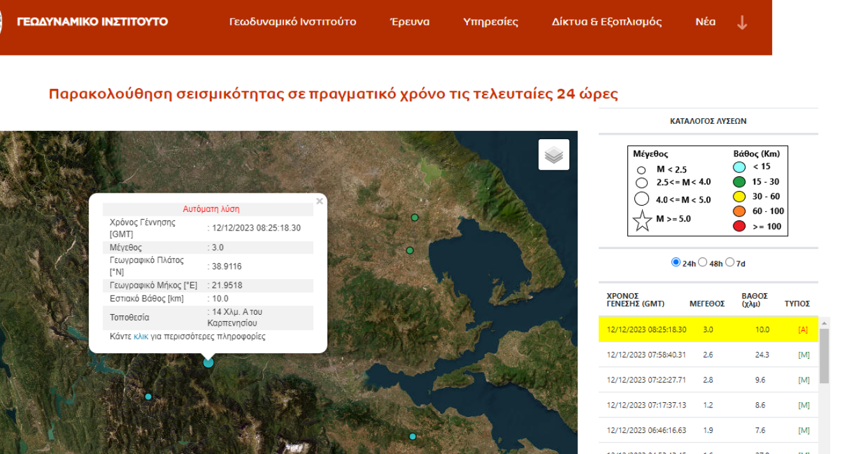This screenshot has height=454, width=868.
Task: Select the 07:58:40.31 earthquake entry
Action: point(708,354)
